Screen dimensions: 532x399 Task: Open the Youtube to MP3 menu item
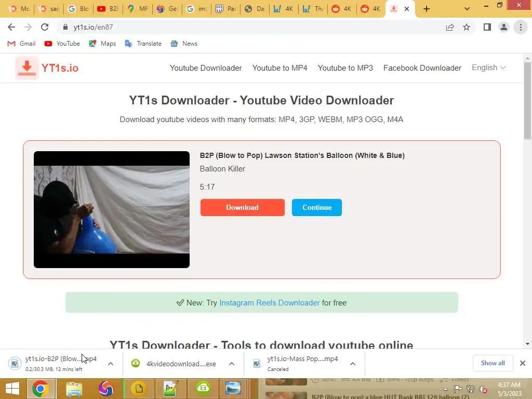click(345, 68)
